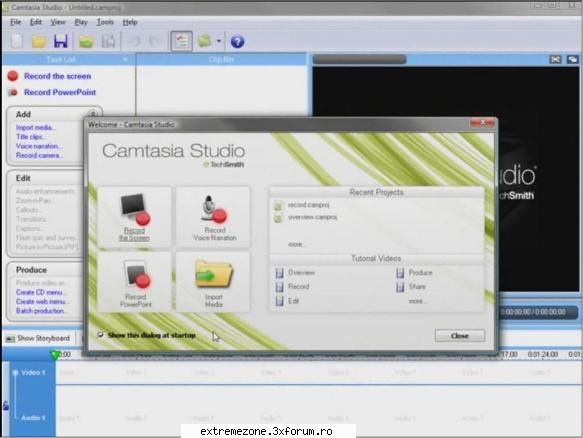
Task: Click the green Produce video toolbar icon
Action: pos(204,41)
